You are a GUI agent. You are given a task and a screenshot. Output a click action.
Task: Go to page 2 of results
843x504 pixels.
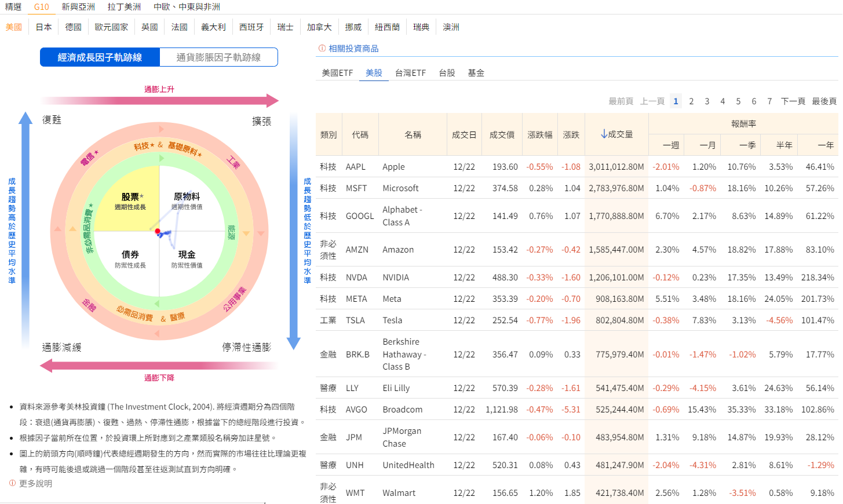pos(691,101)
